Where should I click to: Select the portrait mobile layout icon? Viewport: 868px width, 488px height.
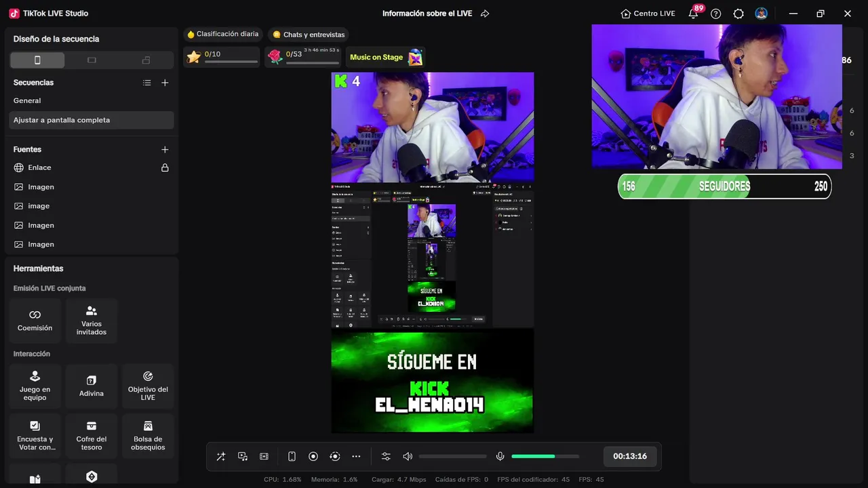tap(37, 60)
